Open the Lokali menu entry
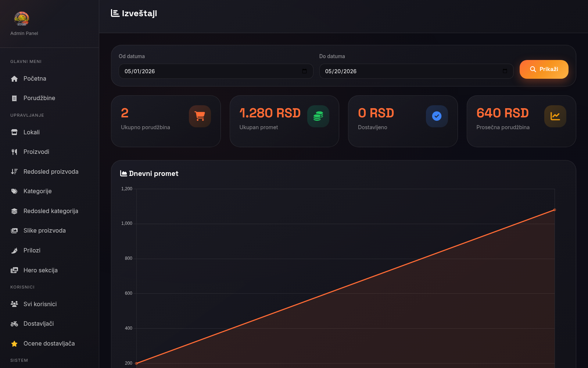The width and height of the screenshot is (588, 368). pos(49,132)
